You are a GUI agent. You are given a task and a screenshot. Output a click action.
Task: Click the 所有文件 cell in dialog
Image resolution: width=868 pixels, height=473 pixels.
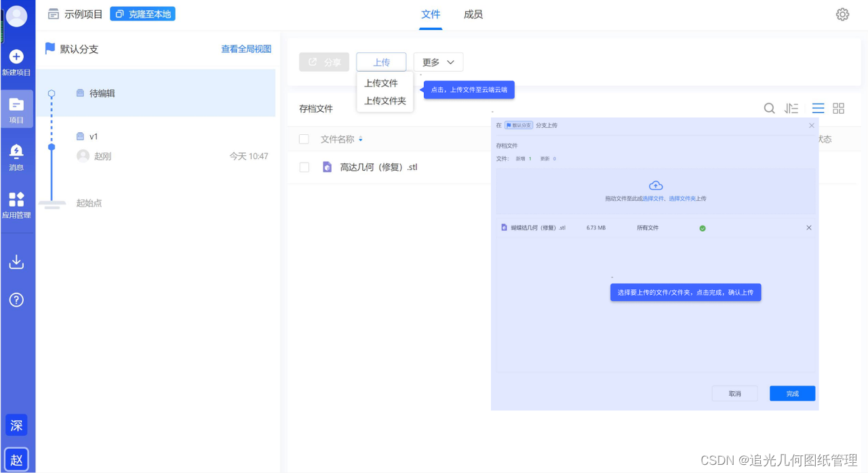click(x=648, y=228)
